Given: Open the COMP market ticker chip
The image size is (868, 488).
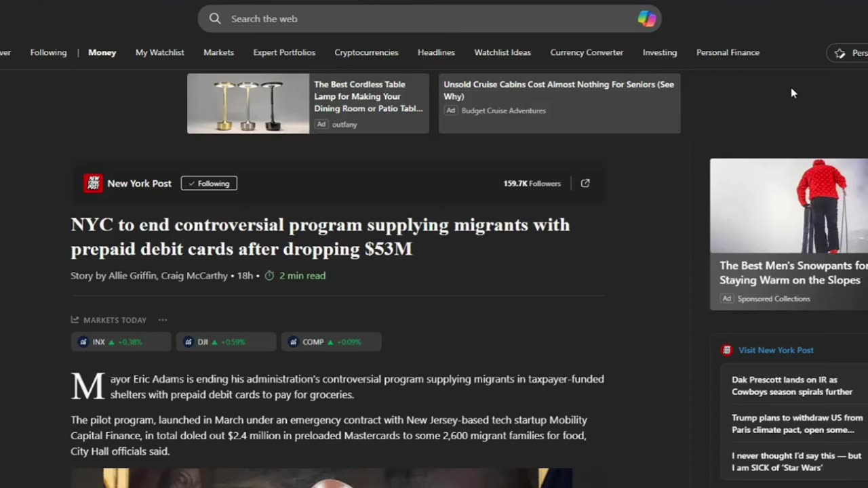Looking at the screenshot, I should coord(331,342).
